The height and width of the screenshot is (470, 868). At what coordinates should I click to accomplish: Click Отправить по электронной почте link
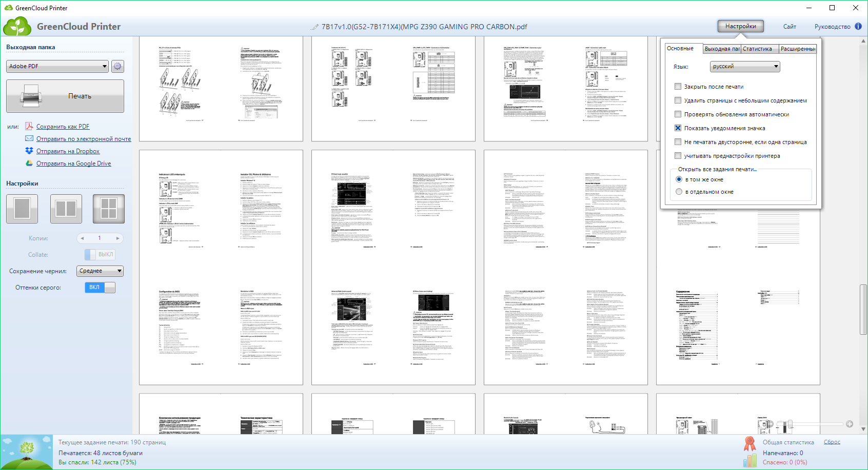click(84, 139)
